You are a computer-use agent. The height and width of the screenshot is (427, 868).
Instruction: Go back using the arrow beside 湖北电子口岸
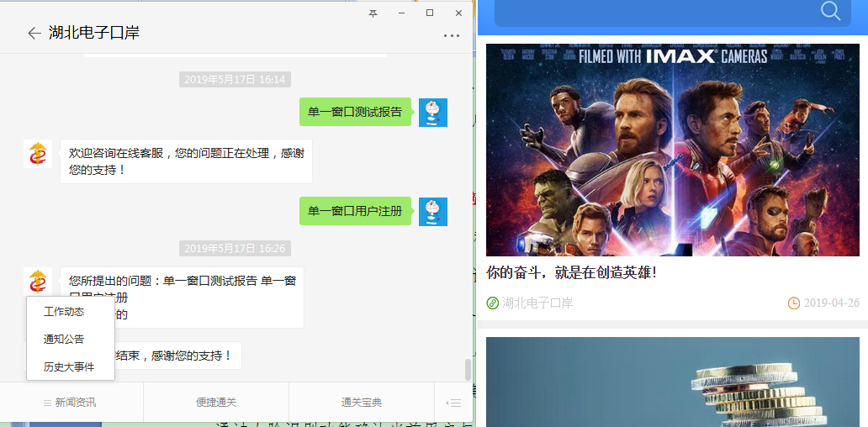pos(34,33)
